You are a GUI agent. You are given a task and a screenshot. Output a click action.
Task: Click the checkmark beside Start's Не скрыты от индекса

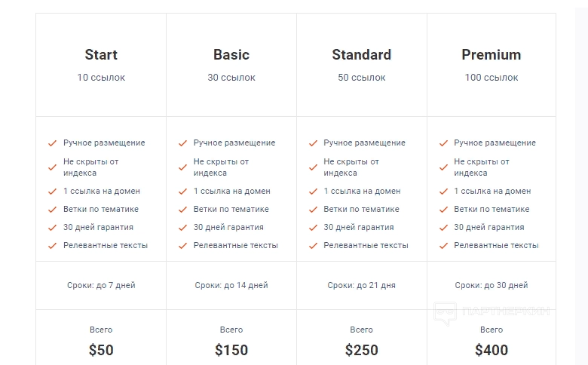pyautogui.click(x=52, y=167)
